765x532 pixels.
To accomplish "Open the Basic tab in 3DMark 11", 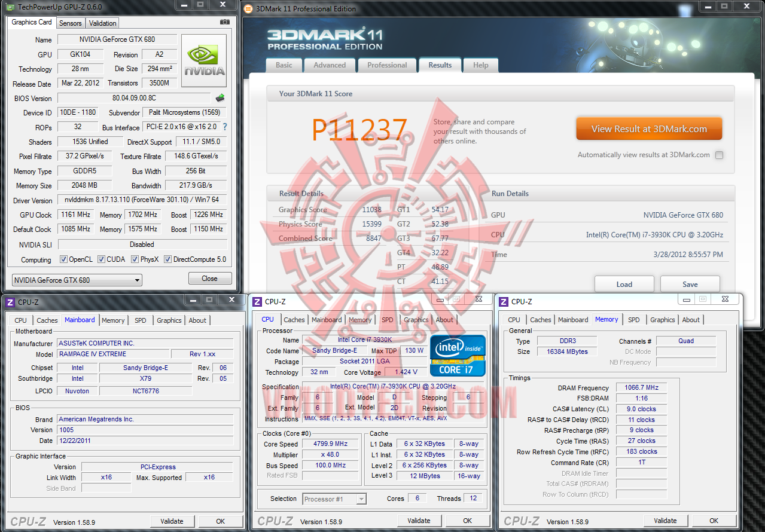I will pyautogui.click(x=284, y=65).
